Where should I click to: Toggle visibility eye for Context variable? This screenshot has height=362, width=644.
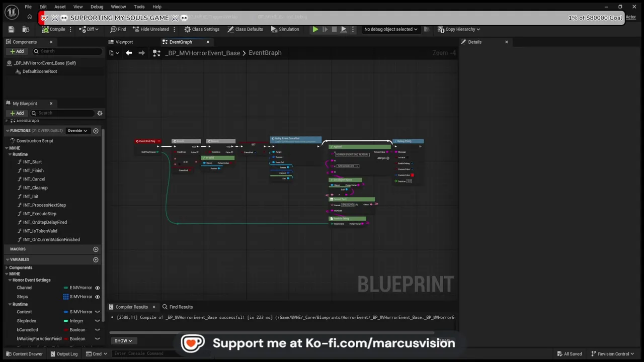click(97, 312)
